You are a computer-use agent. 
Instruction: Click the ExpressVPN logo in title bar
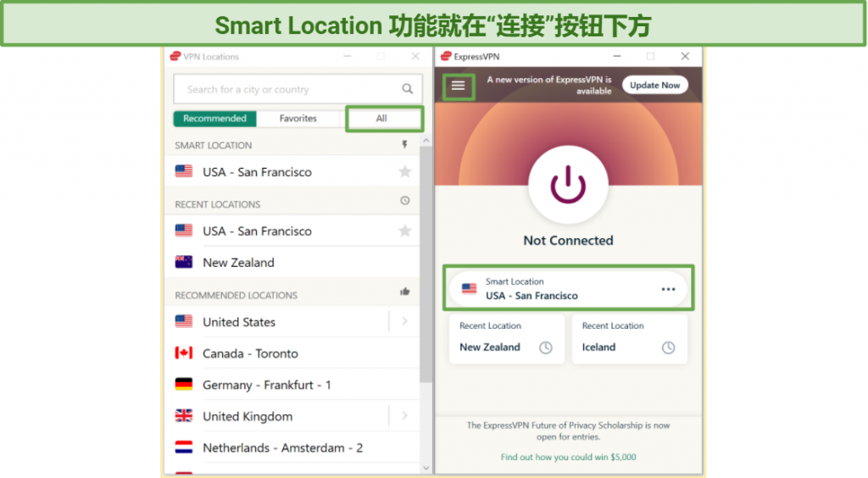446,57
